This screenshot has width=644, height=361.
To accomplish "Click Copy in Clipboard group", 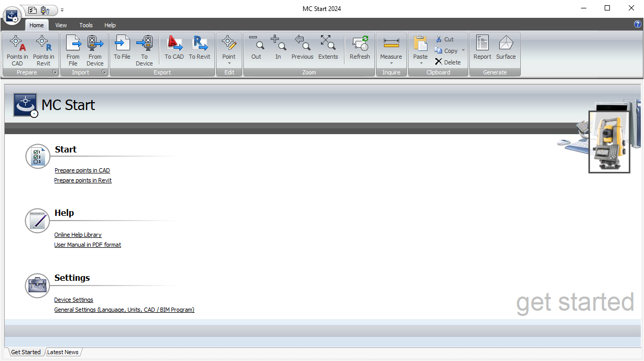I will pos(446,51).
